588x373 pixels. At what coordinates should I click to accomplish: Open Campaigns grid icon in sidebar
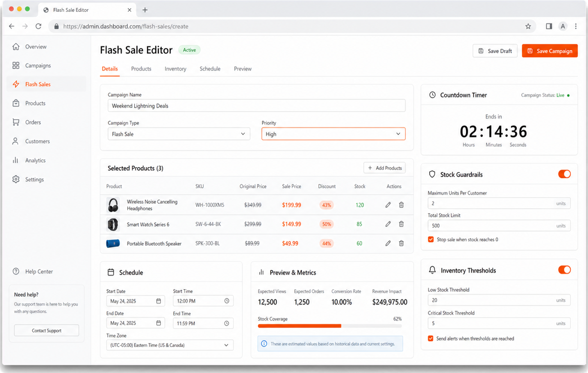[x=16, y=65]
